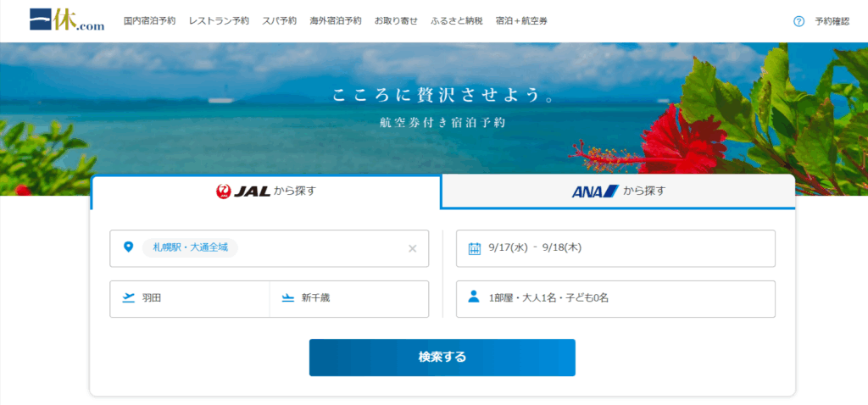The image size is (868, 405).
Task: Click the guest person icon
Action: click(x=475, y=298)
